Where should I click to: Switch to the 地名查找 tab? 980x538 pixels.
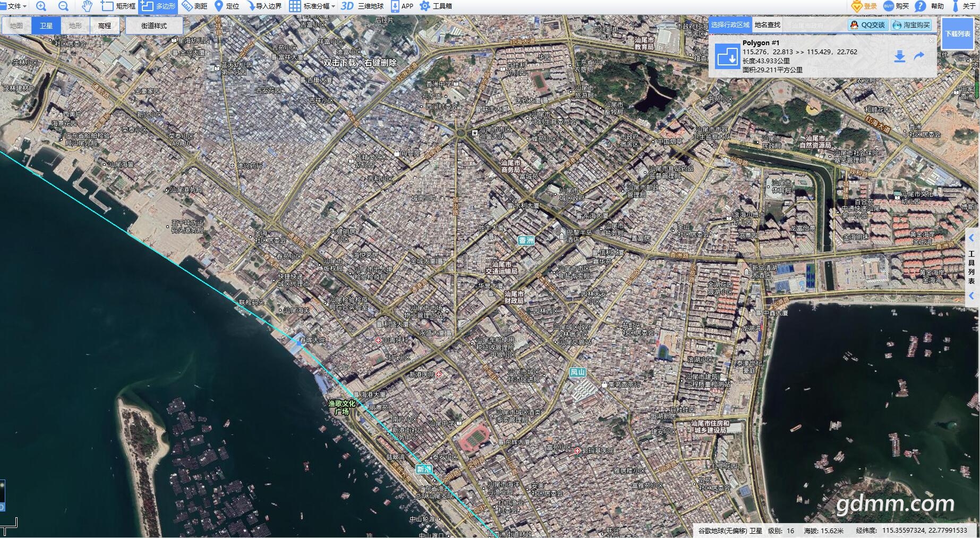767,25
